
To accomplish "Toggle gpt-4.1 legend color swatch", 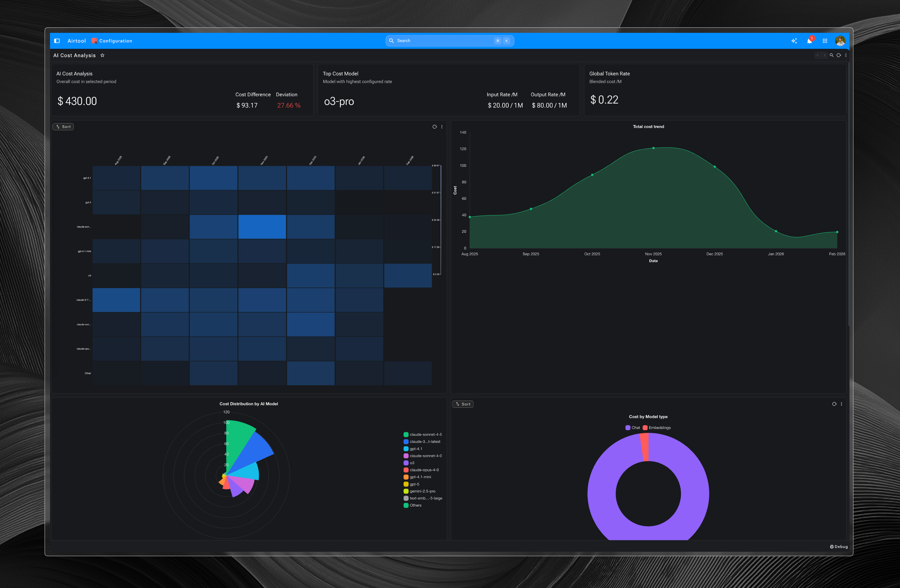I will pos(406,449).
